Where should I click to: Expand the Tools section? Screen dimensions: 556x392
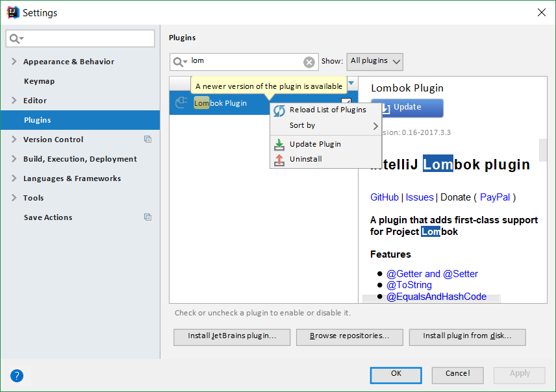(x=14, y=198)
